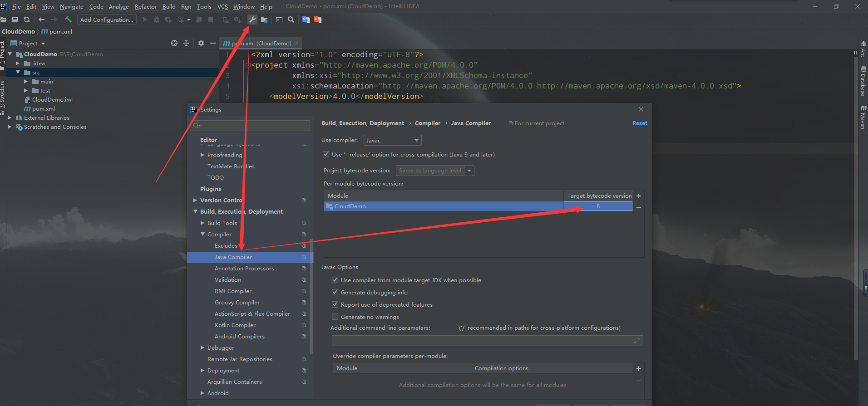The height and width of the screenshot is (406, 868).
Task: Toggle the '--release' cross-compilation checkbox
Action: click(326, 154)
